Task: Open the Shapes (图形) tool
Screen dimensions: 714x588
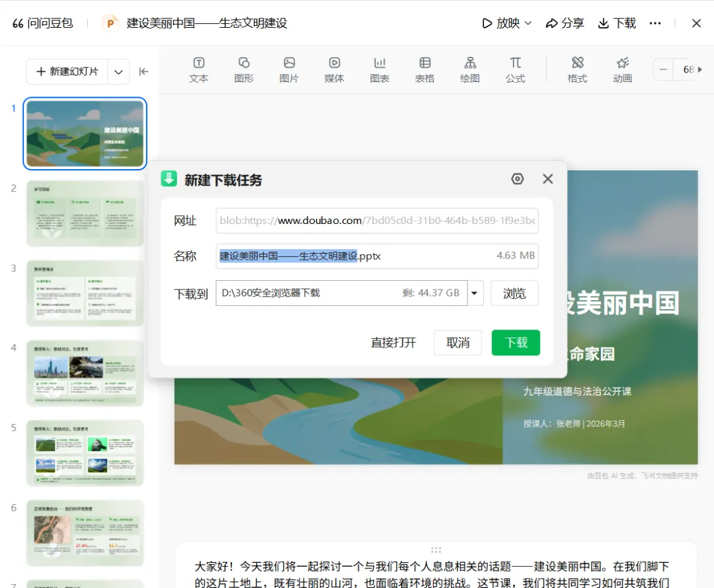Action: tap(243, 69)
